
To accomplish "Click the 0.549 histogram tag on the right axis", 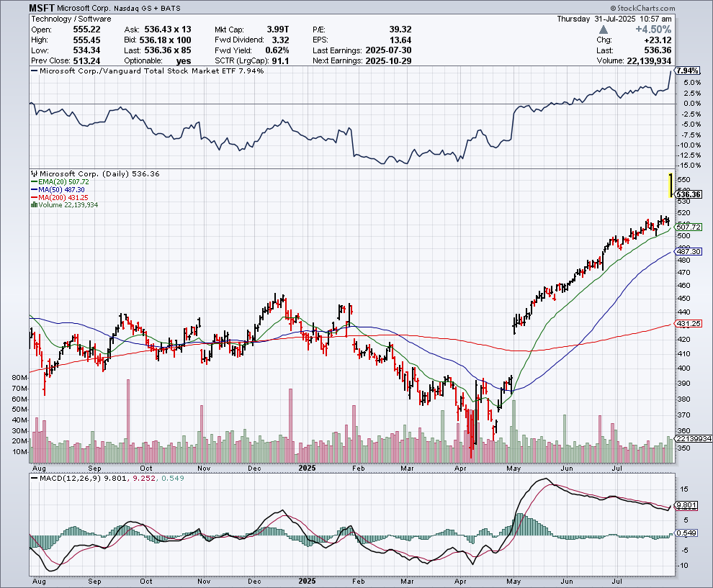I will (686, 533).
